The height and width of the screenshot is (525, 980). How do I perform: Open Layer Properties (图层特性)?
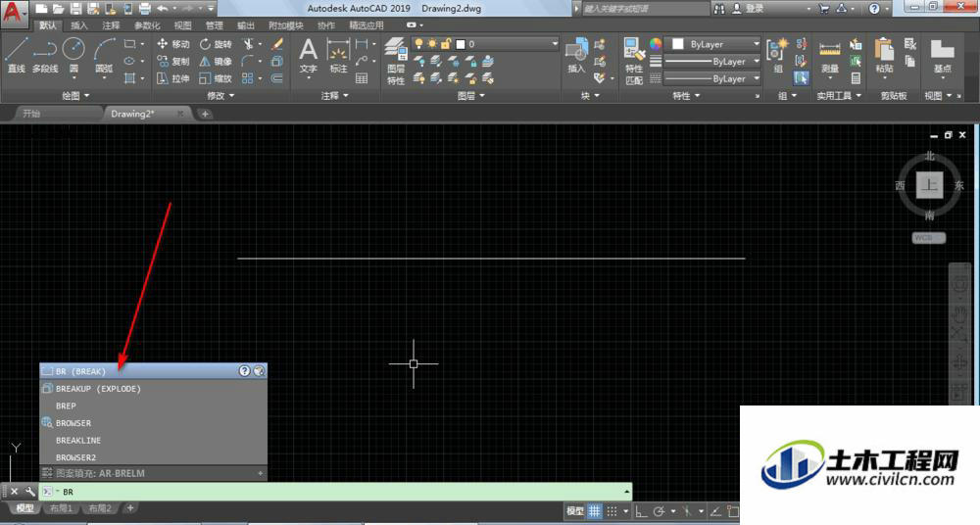click(396, 61)
